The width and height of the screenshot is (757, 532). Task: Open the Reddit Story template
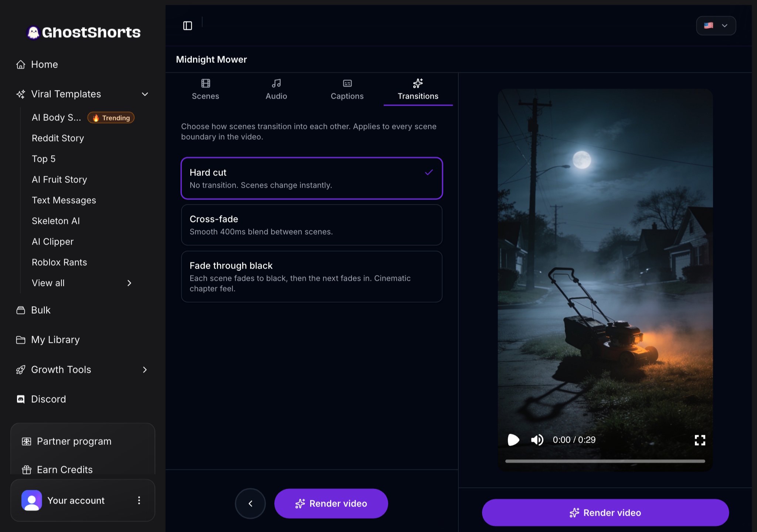point(58,138)
